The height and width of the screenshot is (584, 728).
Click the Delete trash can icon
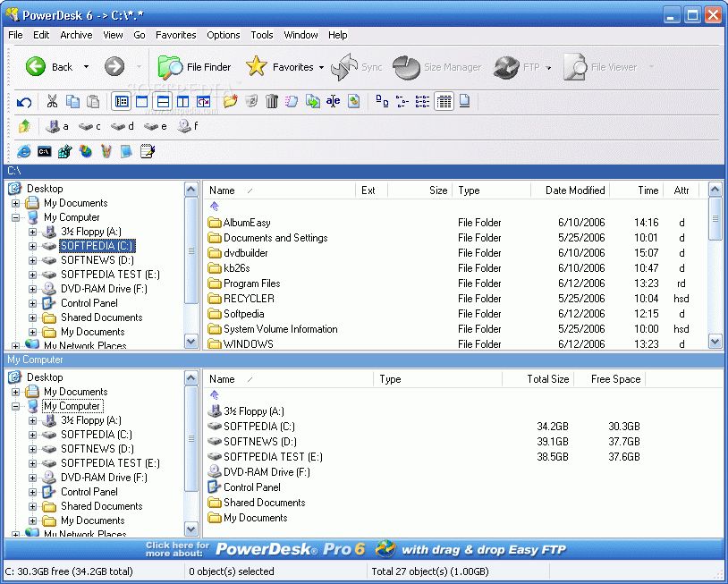click(x=272, y=101)
